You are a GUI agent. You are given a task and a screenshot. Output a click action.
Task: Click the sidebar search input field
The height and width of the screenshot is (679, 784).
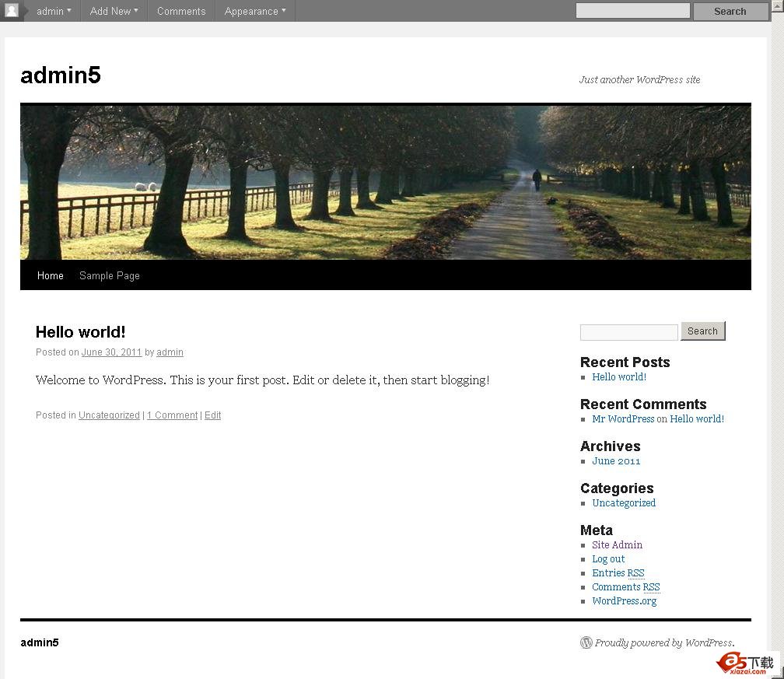(628, 332)
